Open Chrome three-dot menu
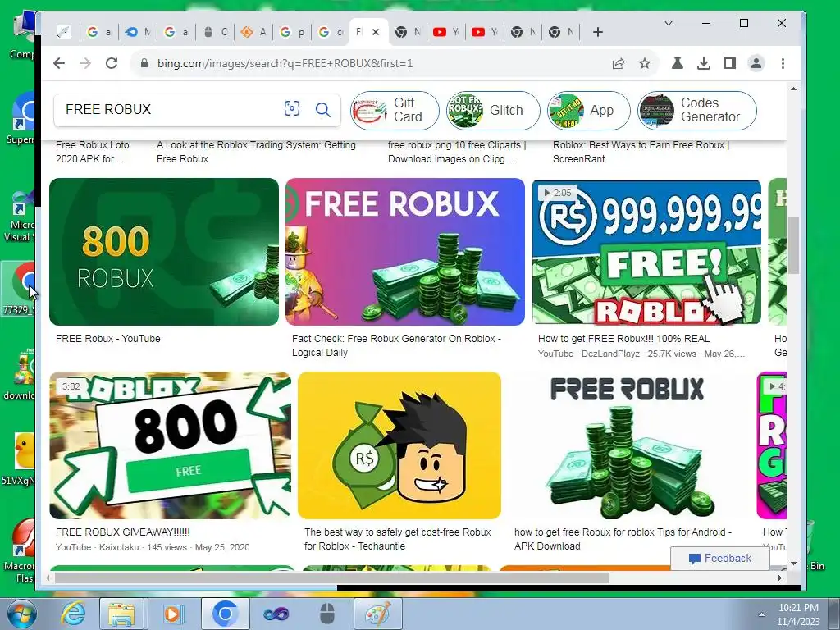The height and width of the screenshot is (630, 840). (783, 63)
